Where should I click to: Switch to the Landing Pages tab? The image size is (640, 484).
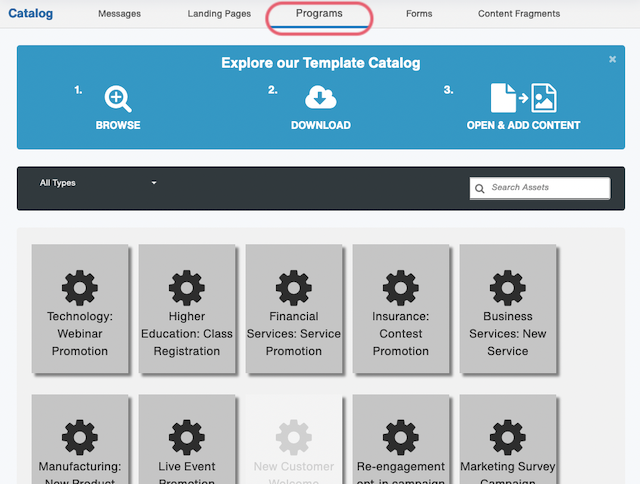[219, 14]
